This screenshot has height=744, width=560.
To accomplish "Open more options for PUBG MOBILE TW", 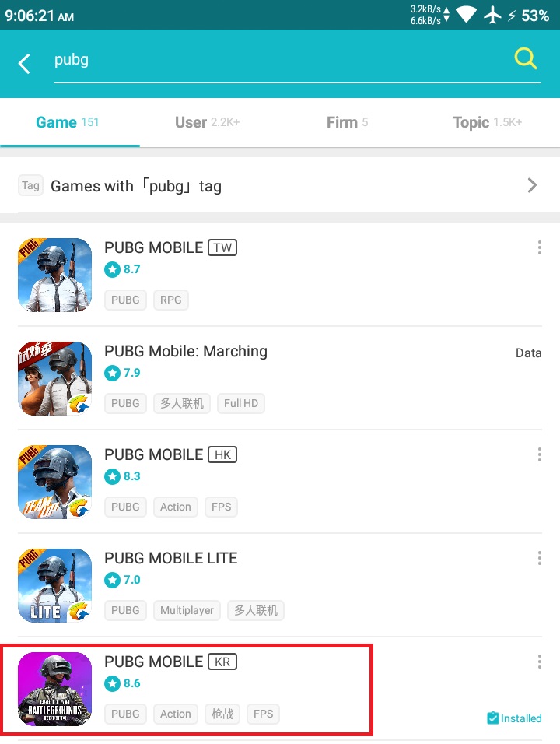I will pos(539,247).
